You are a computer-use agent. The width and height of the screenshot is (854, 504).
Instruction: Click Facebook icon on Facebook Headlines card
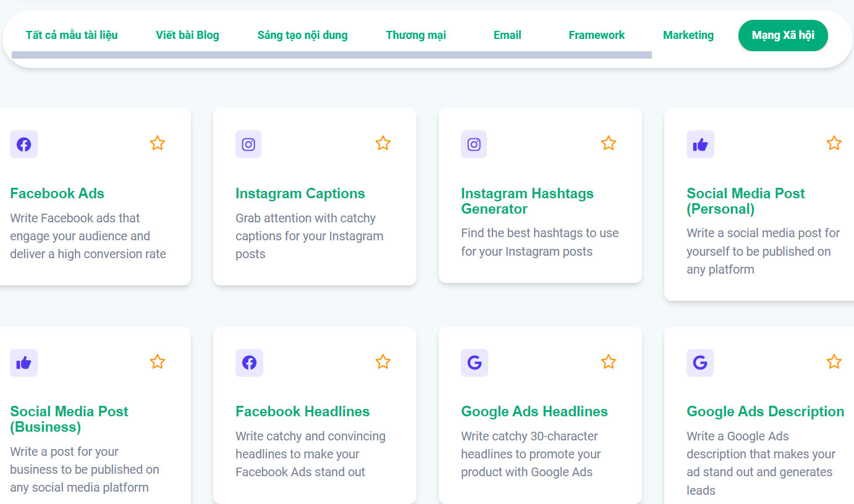pos(249,363)
